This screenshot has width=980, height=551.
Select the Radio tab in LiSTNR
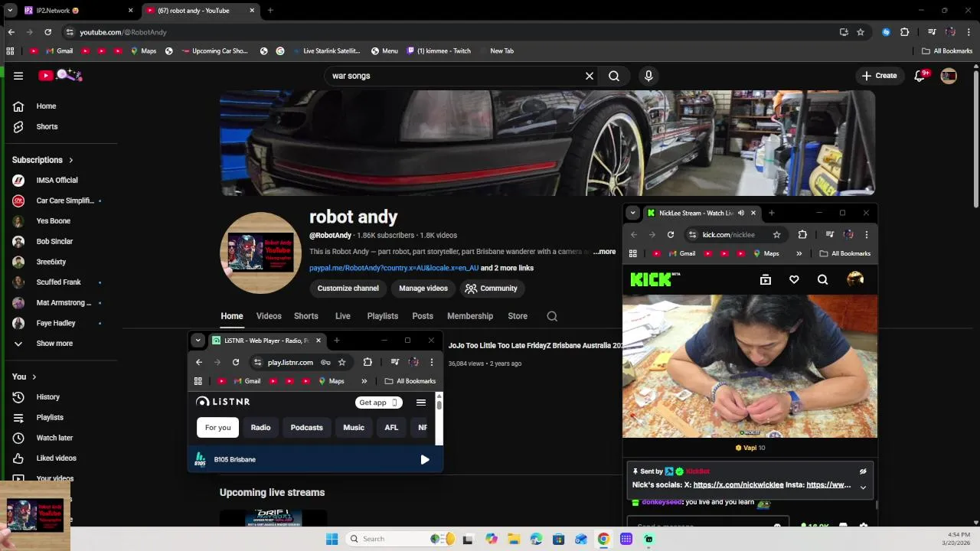(x=260, y=428)
